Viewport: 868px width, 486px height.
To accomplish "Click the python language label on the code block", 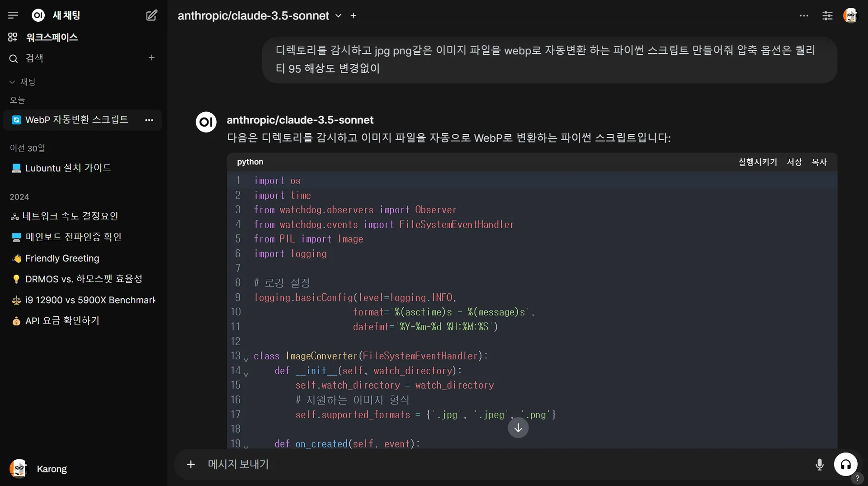I will pos(250,162).
